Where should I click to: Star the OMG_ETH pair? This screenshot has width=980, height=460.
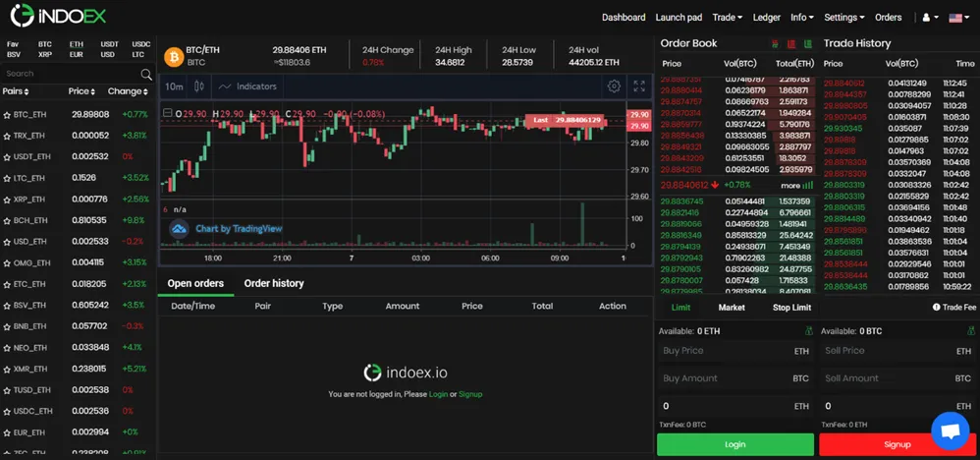pos(7,263)
